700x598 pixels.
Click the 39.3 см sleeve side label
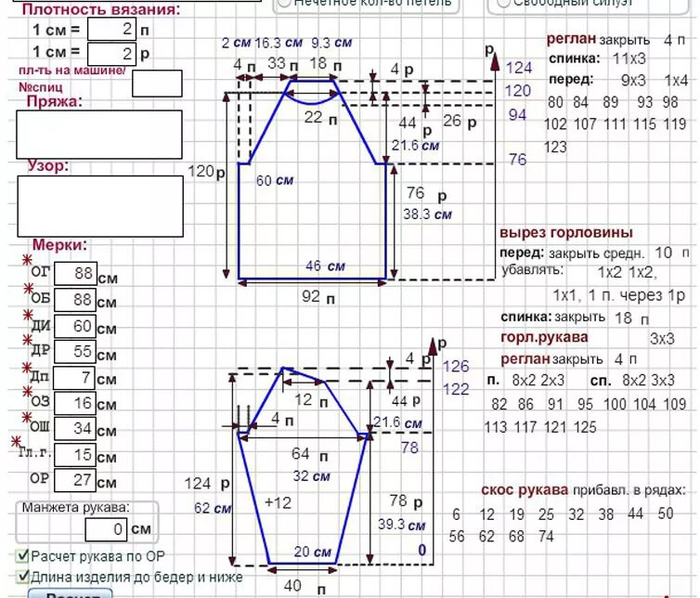click(401, 525)
